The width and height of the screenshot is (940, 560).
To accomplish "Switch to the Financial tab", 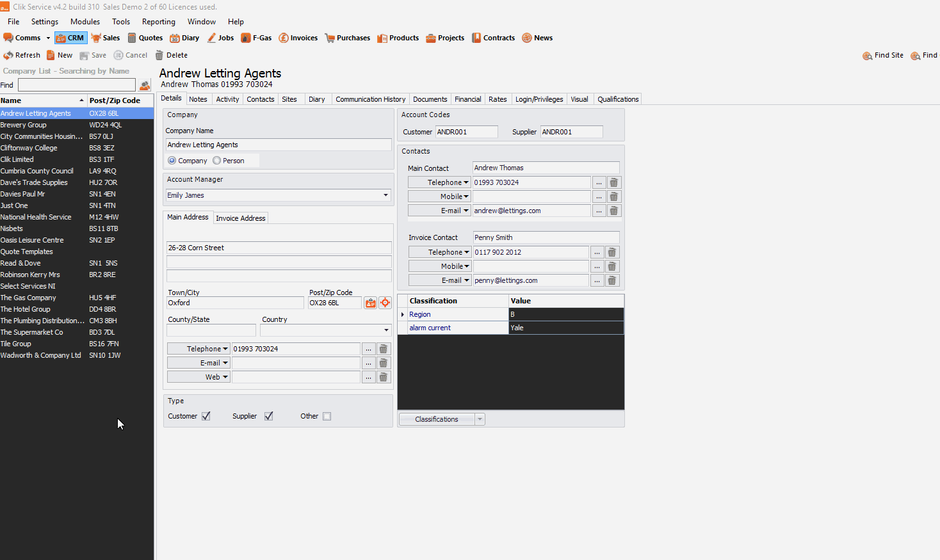I will [x=467, y=99].
